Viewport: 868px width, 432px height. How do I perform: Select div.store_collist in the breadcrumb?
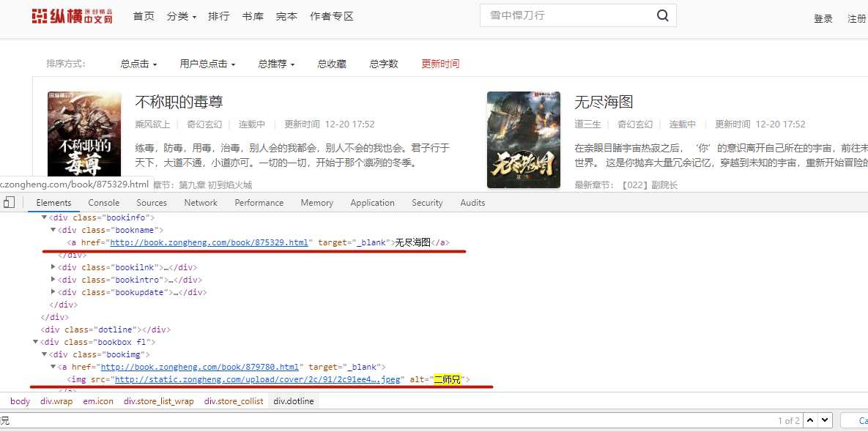pyautogui.click(x=234, y=401)
